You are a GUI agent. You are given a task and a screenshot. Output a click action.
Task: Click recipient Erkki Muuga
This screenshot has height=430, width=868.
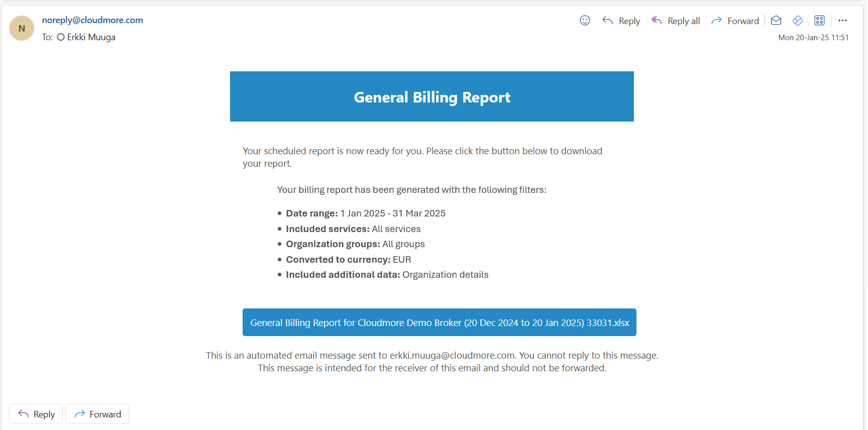[x=91, y=37]
